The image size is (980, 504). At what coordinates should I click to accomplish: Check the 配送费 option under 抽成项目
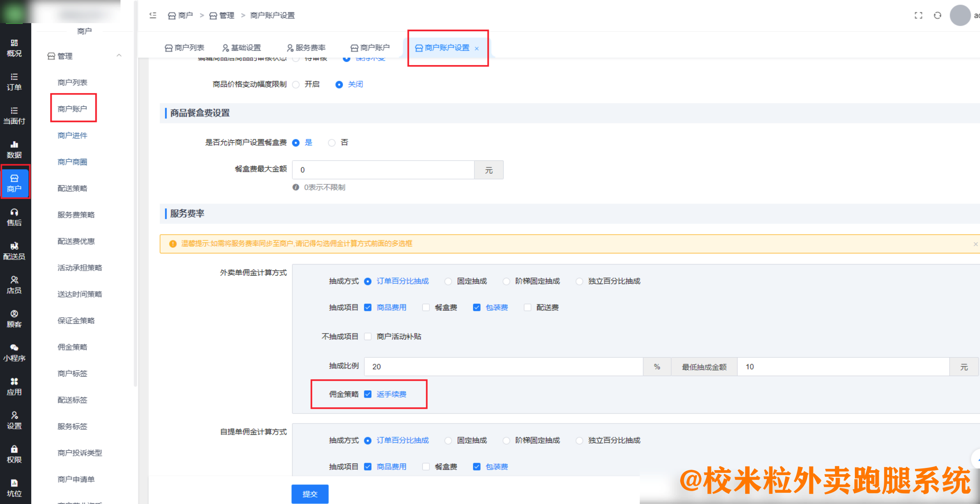pyautogui.click(x=527, y=307)
